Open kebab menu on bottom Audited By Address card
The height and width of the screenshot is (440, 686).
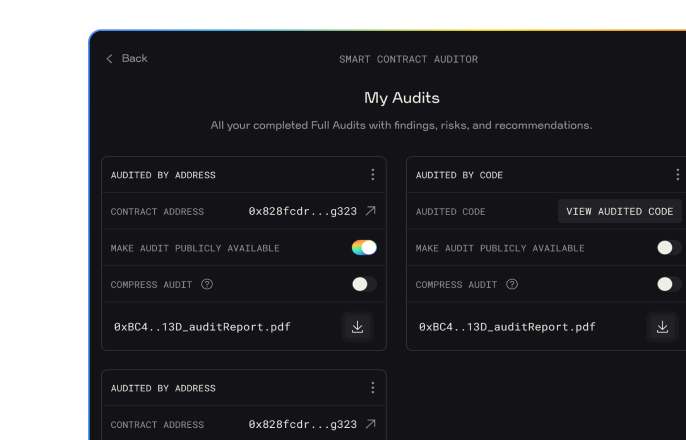coord(373,388)
